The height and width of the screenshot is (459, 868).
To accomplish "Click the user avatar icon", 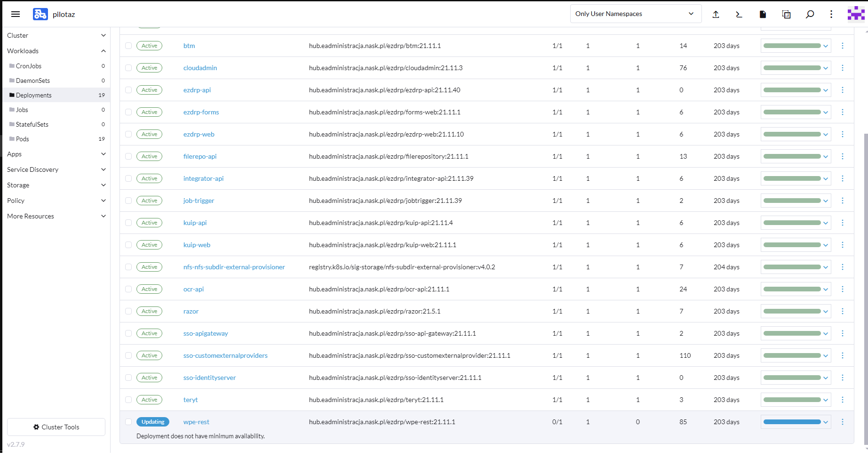I will coord(856,14).
